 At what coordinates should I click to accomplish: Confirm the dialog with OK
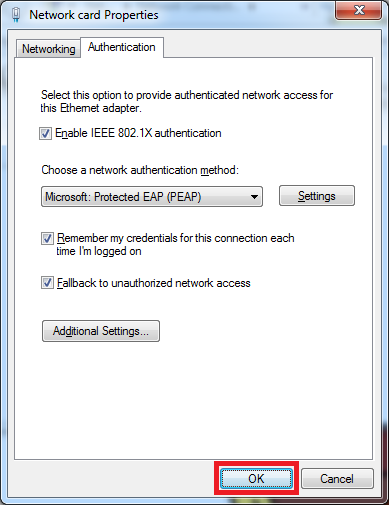256,479
